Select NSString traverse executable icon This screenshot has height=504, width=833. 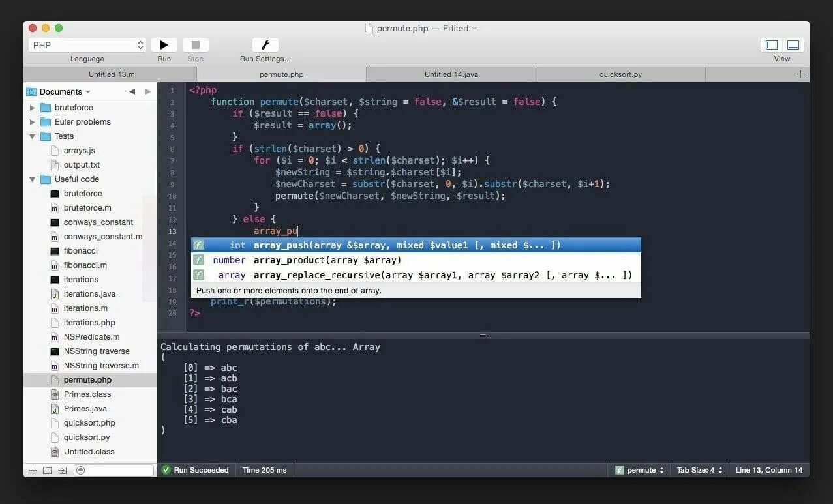(55, 351)
